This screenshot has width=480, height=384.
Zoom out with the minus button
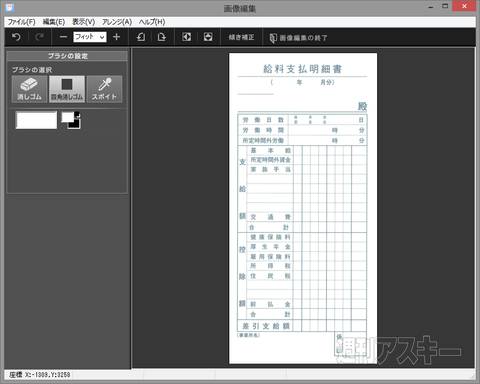pyautogui.click(x=63, y=37)
